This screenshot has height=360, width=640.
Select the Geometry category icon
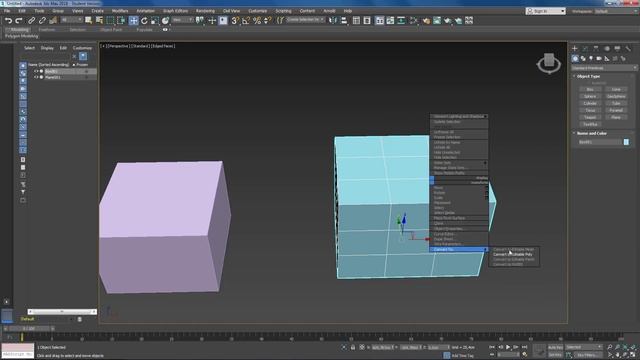click(x=575, y=59)
